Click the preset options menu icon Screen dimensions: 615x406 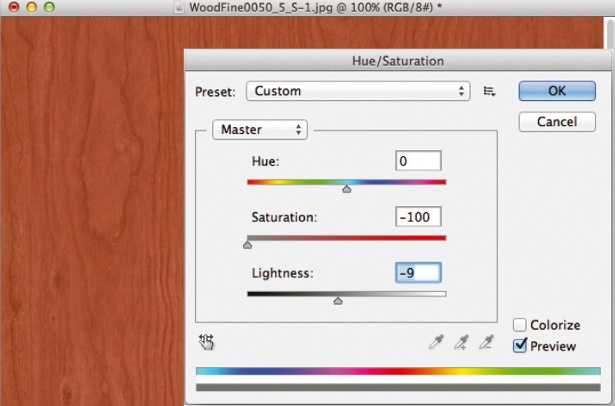[489, 91]
